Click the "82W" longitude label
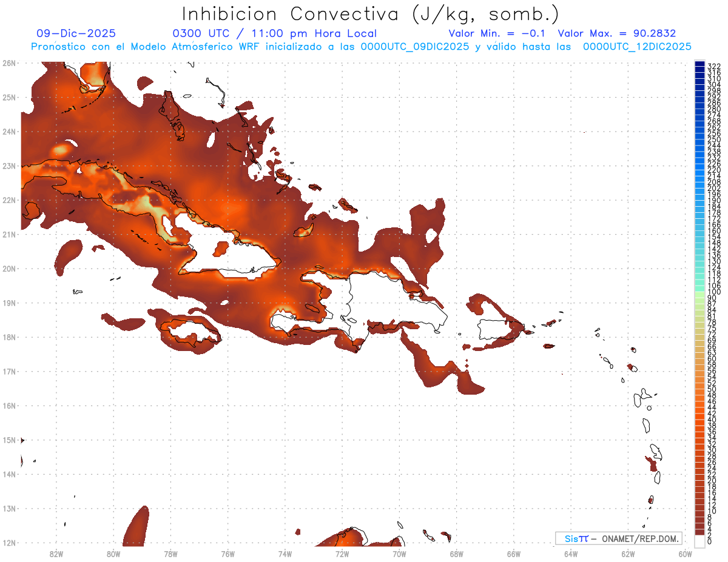The height and width of the screenshot is (562, 728). 56,553
